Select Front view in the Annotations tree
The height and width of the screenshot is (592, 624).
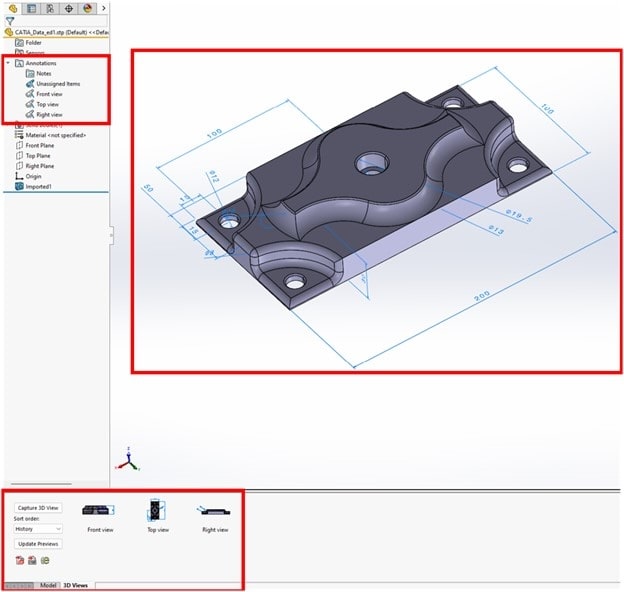pyautogui.click(x=44, y=94)
